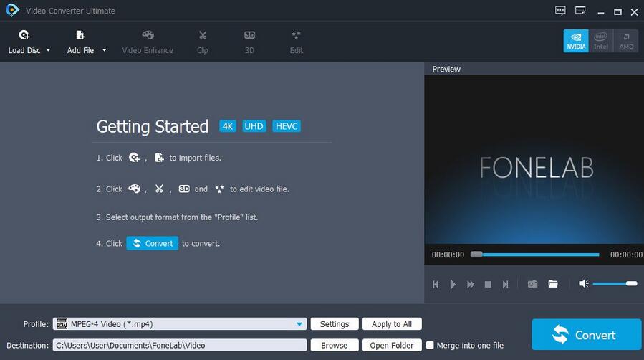Screen dimensions: 644x360
Task: Click the Profile dropdown arrow
Action: [x=299, y=324]
